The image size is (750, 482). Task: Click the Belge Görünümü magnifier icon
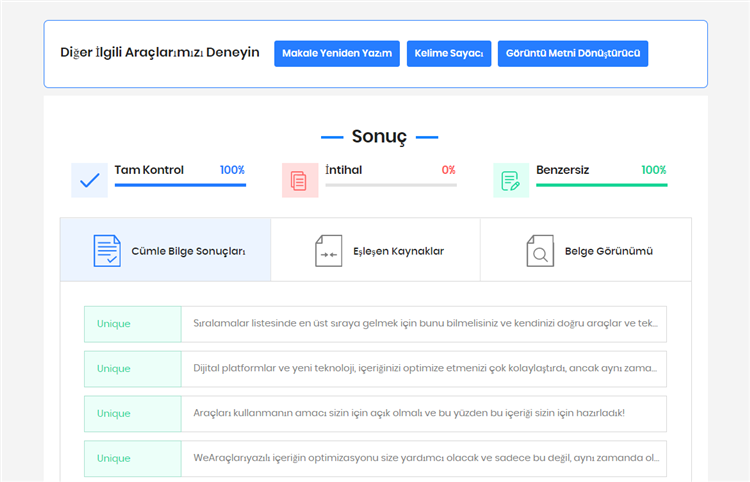coord(540,251)
